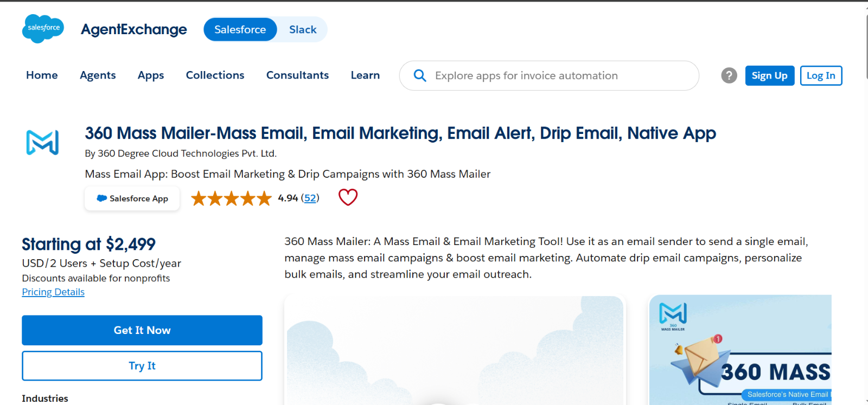Click the five-star rating icons
The height and width of the screenshot is (405, 868).
click(x=231, y=198)
